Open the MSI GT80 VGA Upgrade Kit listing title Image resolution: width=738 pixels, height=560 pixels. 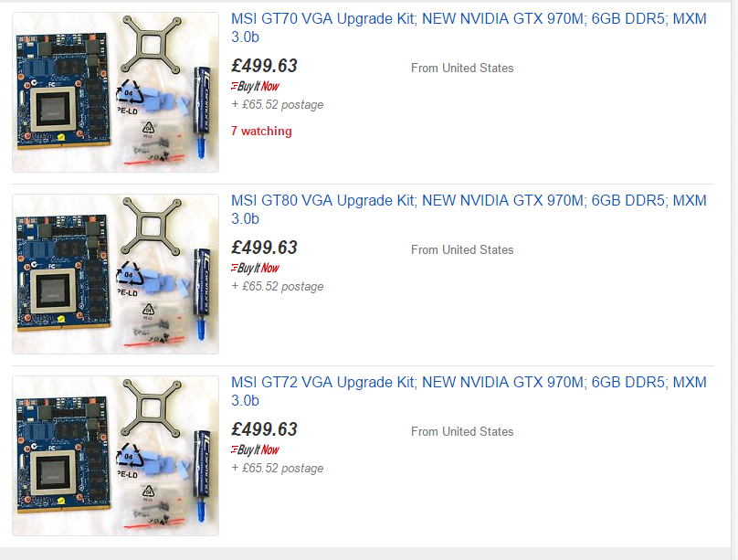(469, 201)
